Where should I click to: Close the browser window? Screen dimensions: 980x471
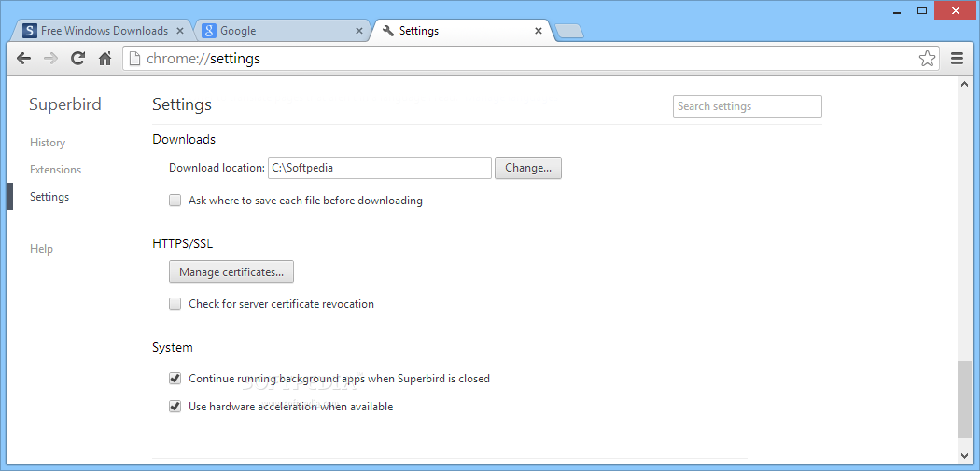(x=955, y=10)
